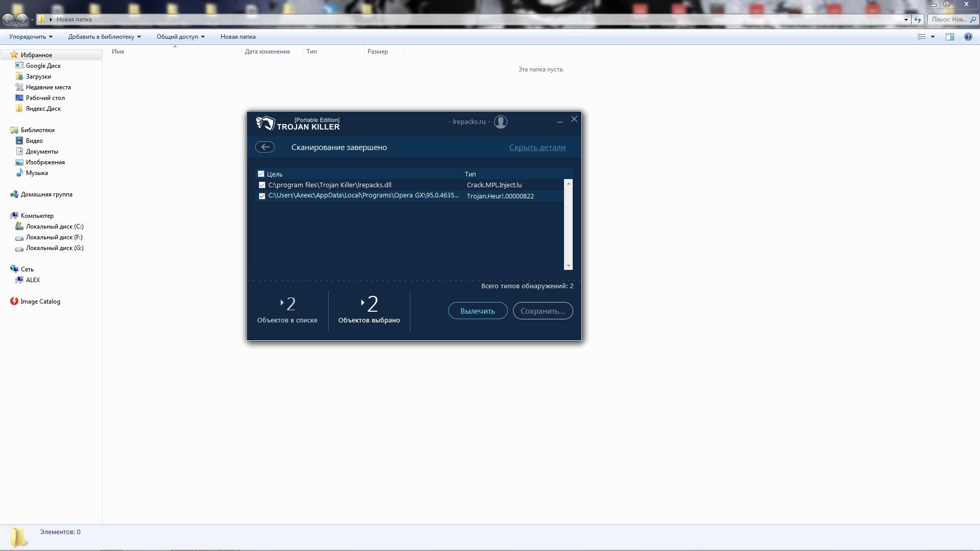
Task: Toggle the preview pane icon
Action: [x=950, y=37]
